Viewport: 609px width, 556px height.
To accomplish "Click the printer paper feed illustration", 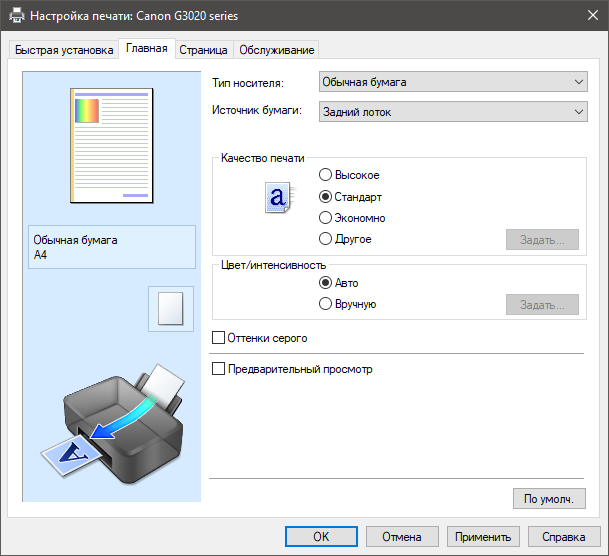I will click(113, 423).
